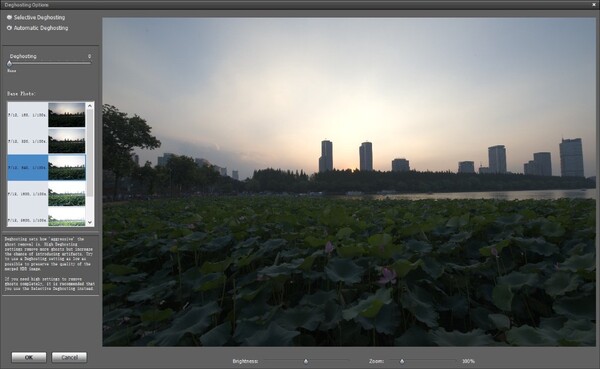Select the first base photo thumbnail
Screen dimensions: 600x369
coord(67,114)
